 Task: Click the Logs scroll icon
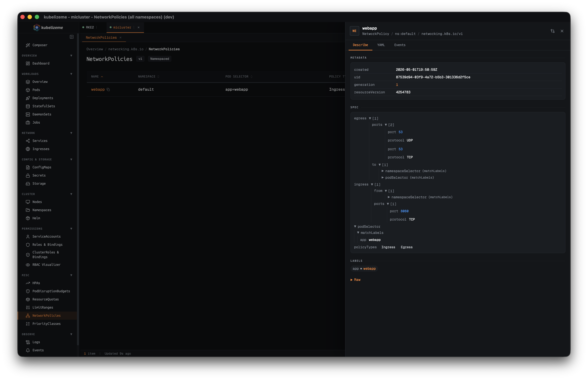[x=28, y=342]
